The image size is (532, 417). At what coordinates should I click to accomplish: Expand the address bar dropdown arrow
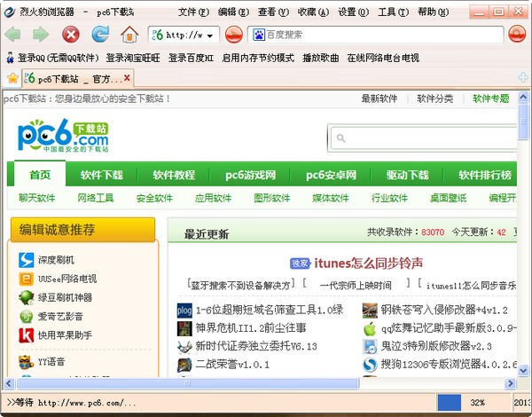coord(210,35)
